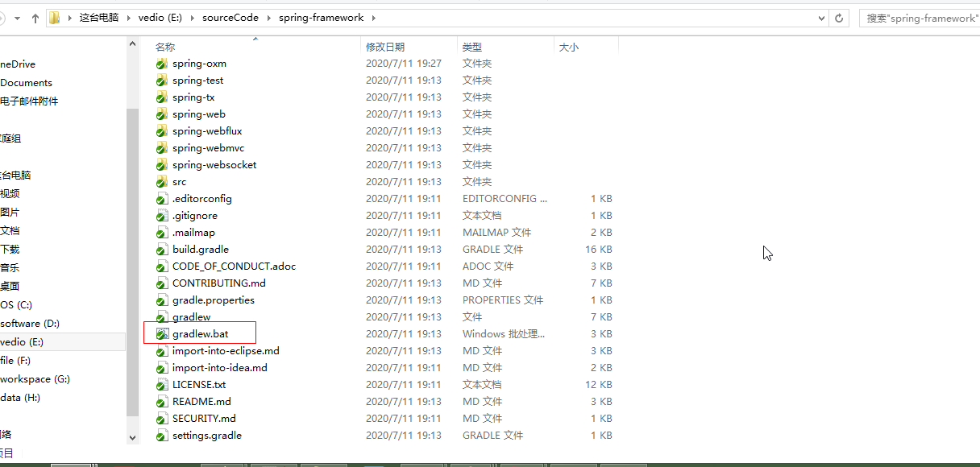Select the src folder icon
This screenshot has height=467, width=980.
coord(162,182)
